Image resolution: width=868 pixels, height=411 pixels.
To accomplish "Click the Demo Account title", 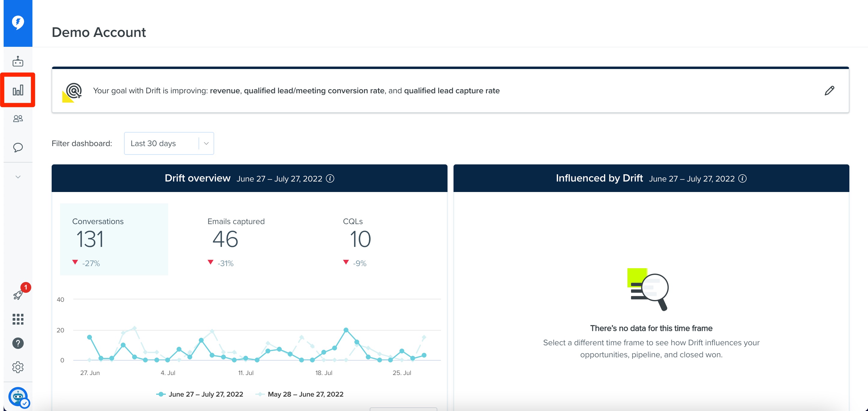I will (99, 32).
